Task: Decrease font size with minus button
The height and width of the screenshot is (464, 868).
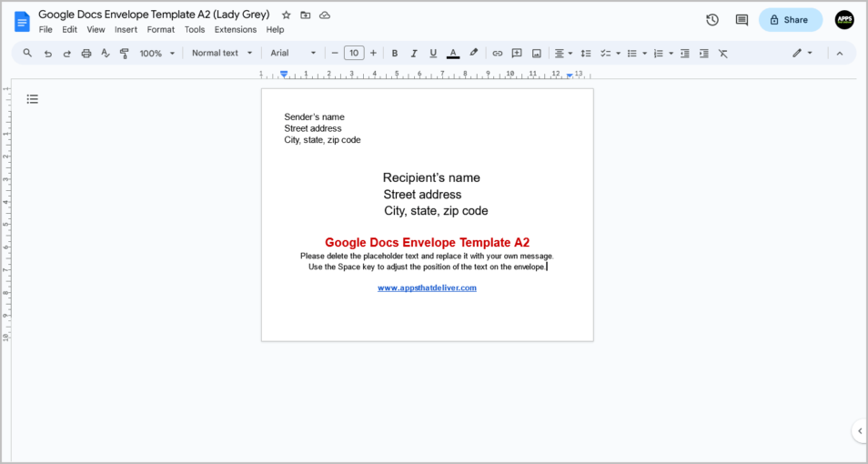Action: [x=334, y=53]
